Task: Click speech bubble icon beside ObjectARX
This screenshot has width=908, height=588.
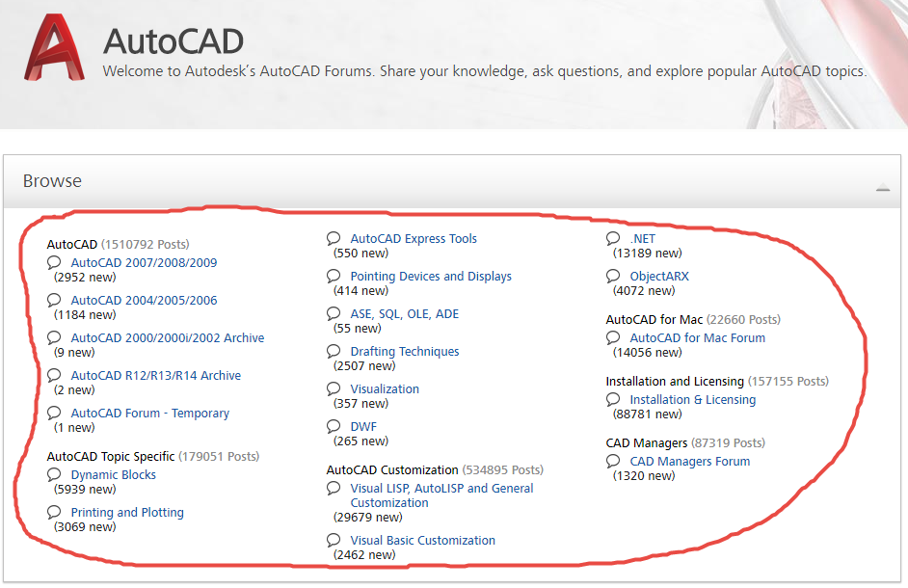Action: (x=613, y=277)
